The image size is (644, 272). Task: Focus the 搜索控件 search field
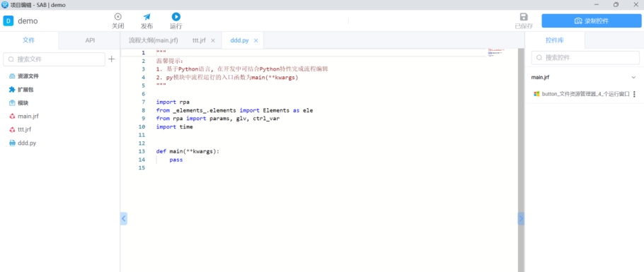[585, 58]
